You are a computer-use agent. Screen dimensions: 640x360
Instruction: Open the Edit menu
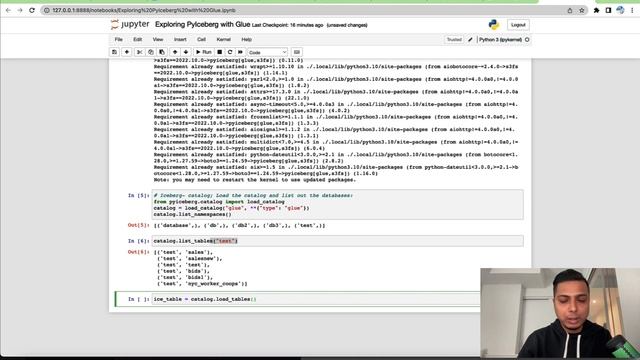point(138,40)
